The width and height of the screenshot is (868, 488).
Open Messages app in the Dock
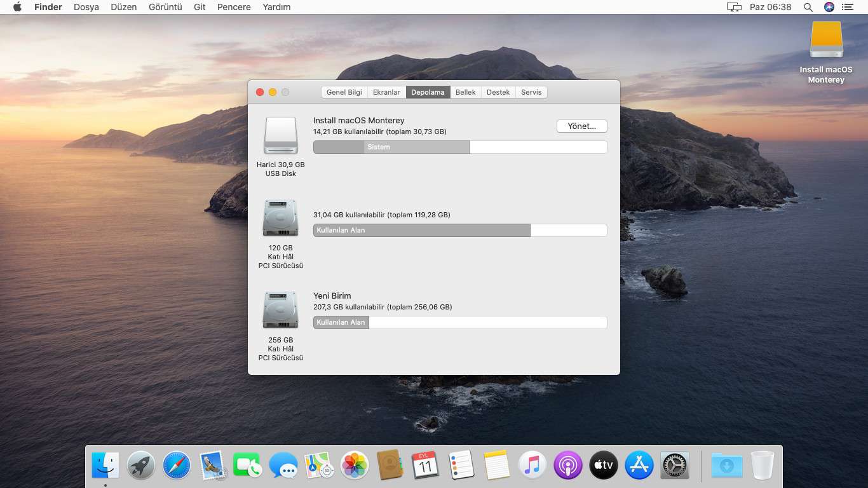(x=283, y=465)
